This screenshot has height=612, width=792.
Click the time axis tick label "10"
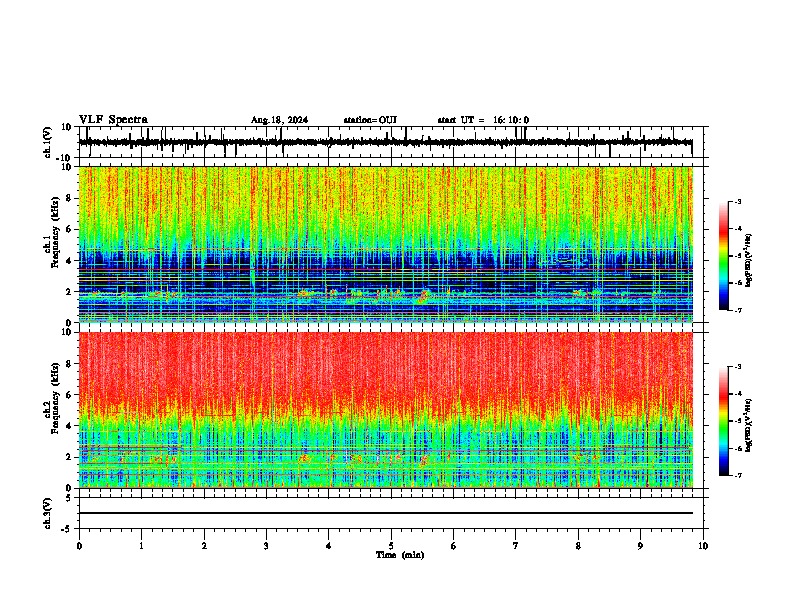coord(703,546)
